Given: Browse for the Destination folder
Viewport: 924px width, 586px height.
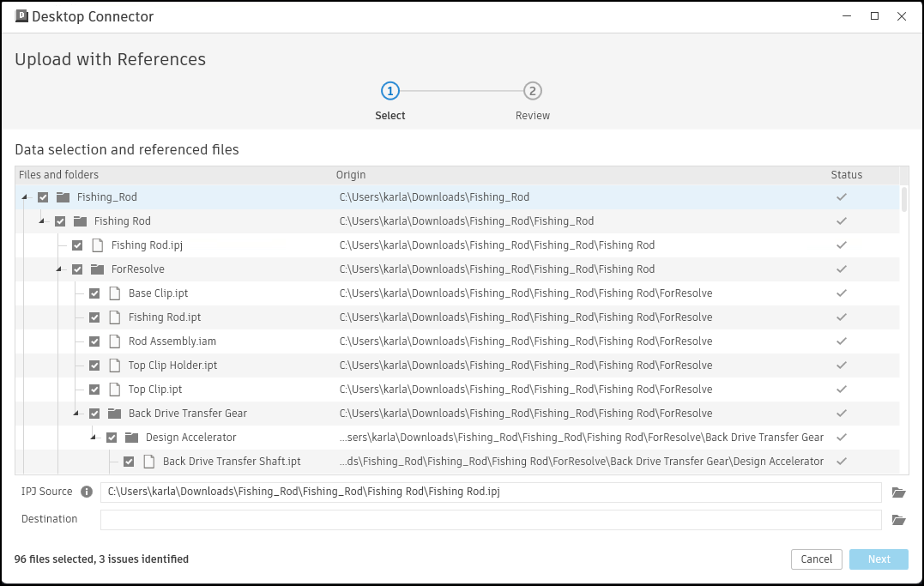Looking at the screenshot, I should 898,520.
